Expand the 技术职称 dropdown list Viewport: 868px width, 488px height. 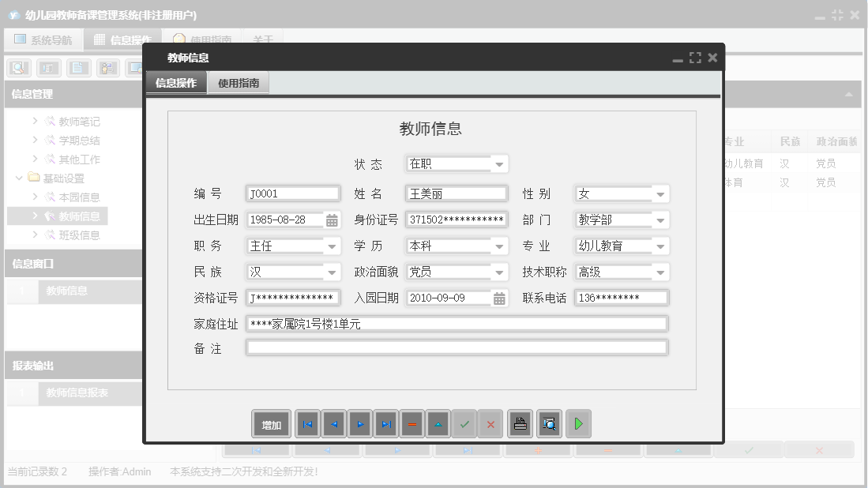[x=660, y=272]
